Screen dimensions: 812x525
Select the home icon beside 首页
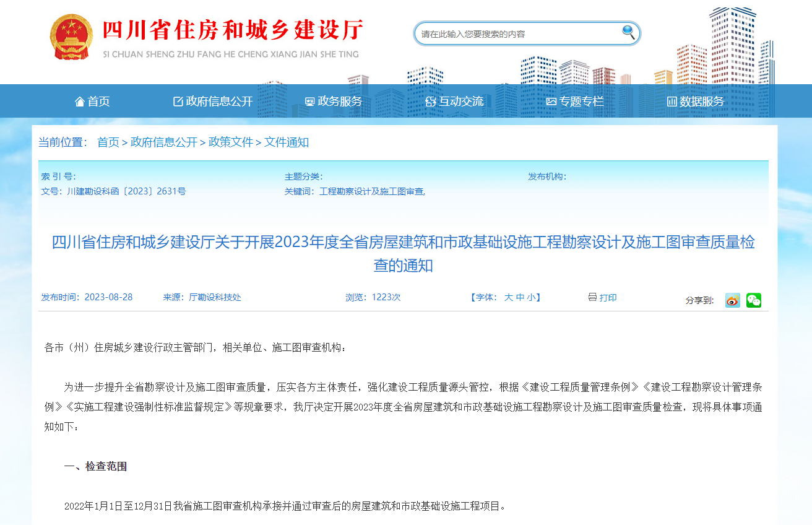coord(79,101)
